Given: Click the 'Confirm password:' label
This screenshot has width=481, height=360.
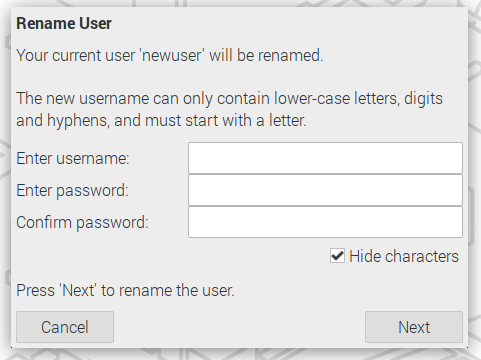Looking at the screenshot, I should coord(82,222).
